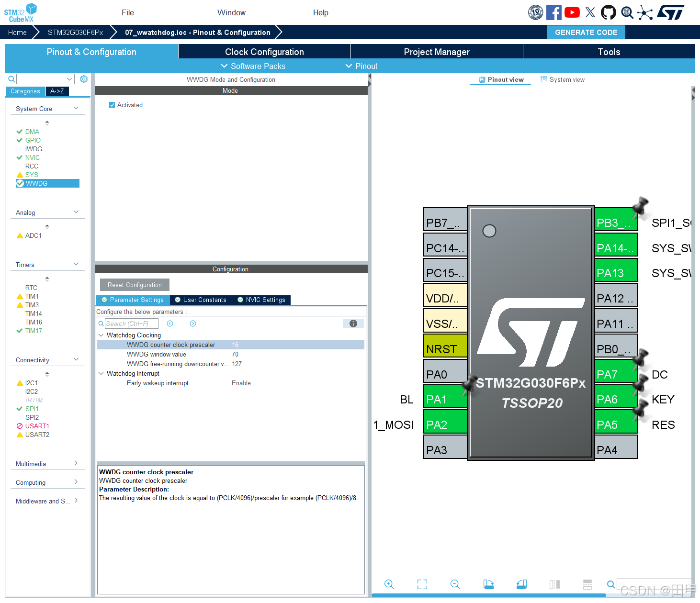Open the YouTube icon link
This screenshot has width=700, height=603.
point(572,12)
